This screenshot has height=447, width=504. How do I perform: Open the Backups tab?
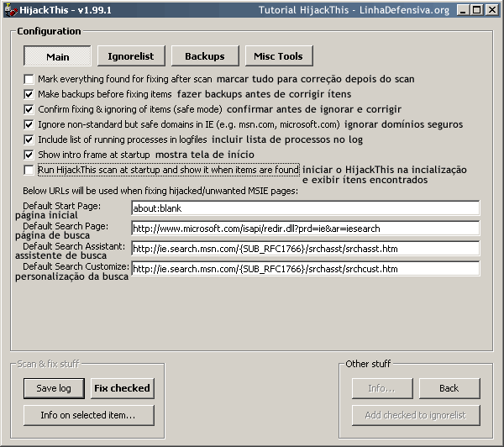[204, 56]
